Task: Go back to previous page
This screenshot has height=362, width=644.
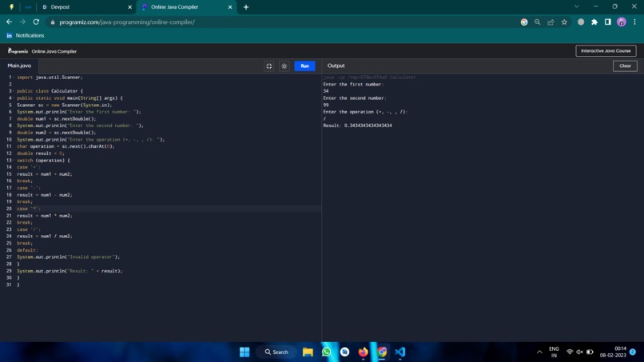Action: 9,22
